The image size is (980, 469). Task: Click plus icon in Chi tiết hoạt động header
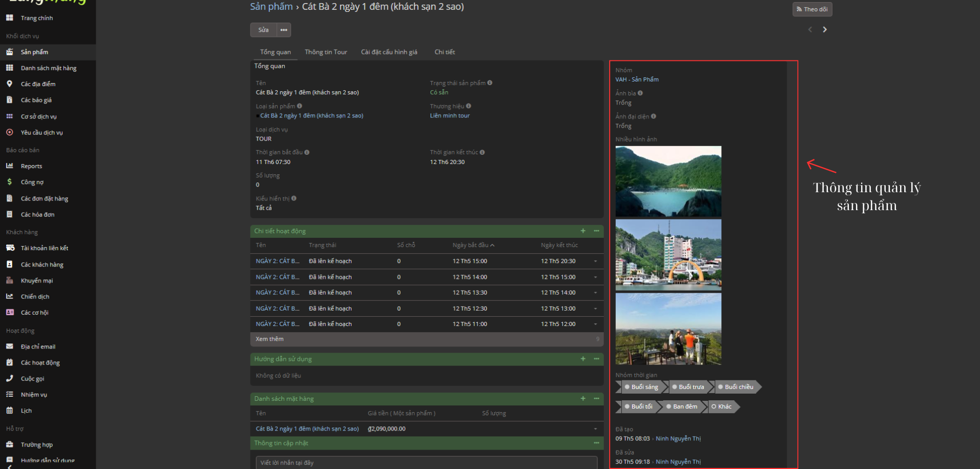[583, 231]
